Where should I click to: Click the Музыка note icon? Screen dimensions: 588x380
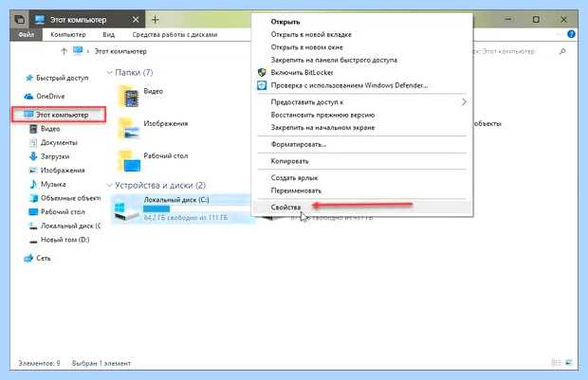tap(33, 185)
